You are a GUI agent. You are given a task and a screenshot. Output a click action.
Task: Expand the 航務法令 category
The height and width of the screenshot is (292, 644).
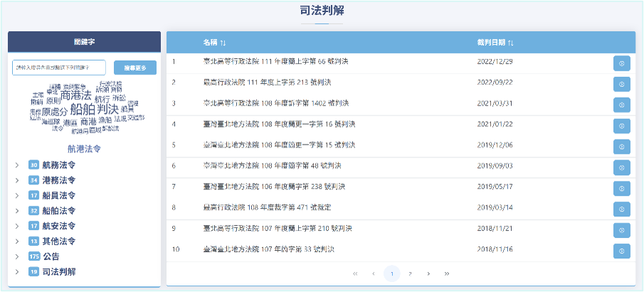[x=17, y=165]
